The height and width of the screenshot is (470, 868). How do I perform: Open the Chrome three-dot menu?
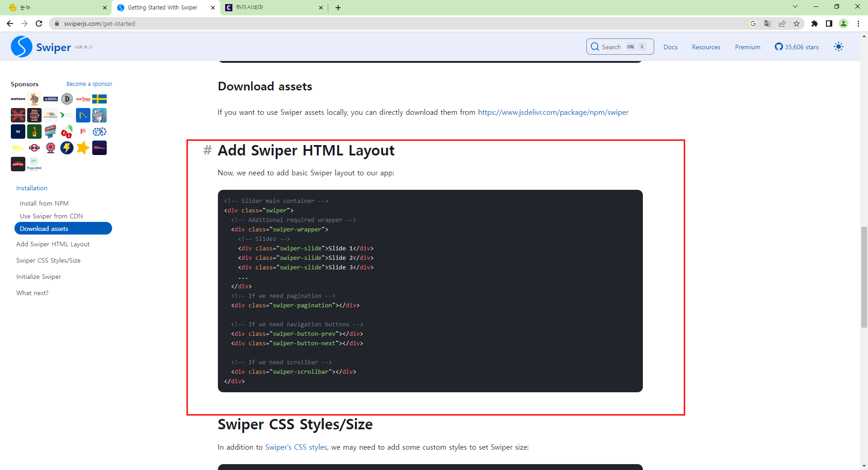[x=858, y=23]
